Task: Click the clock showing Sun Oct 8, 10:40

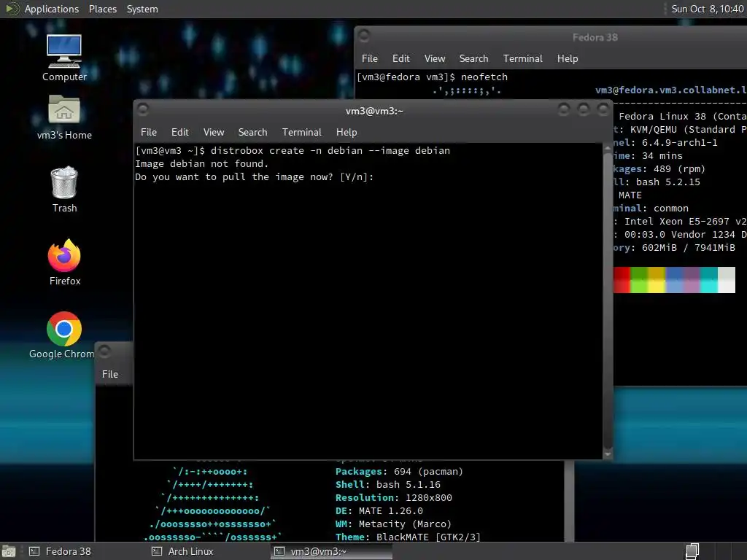Action: [x=707, y=9]
